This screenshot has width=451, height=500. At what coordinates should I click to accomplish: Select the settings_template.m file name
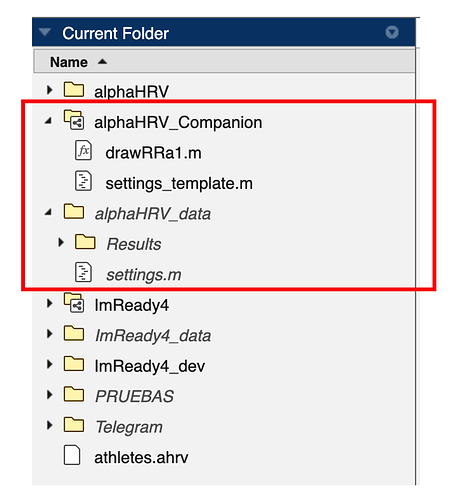[x=179, y=184]
